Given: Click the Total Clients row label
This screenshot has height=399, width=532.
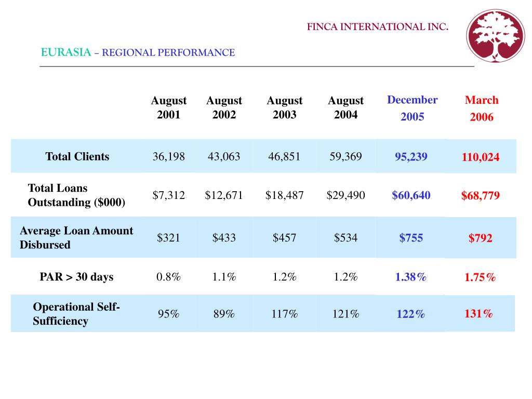Looking at the screenshot, I should [x=77, y=156].
